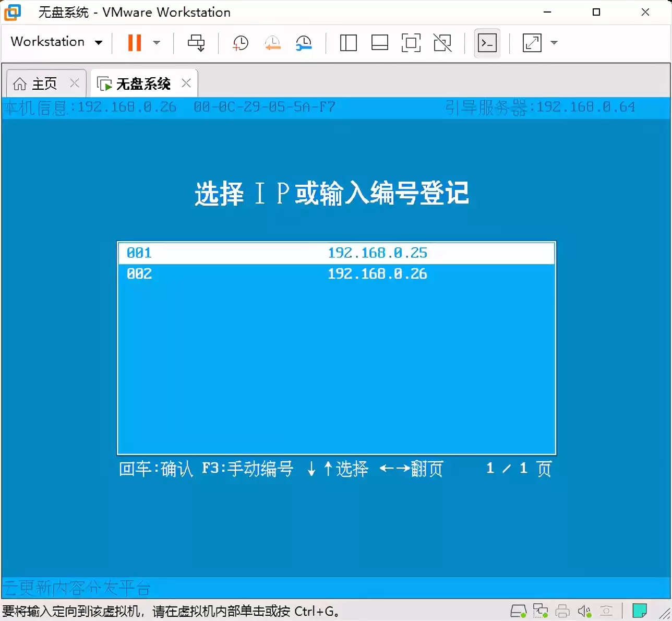Screen dimensions: 672x621
Task: Expand the pause button dropdown arrow
Action: (157, 43)
